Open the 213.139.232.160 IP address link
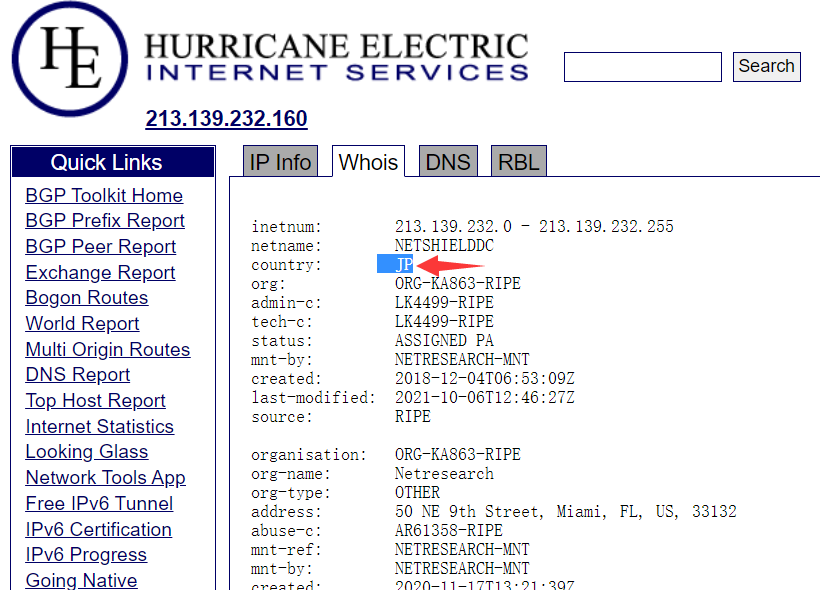The image size is (820, 590). tap(226, 118)
